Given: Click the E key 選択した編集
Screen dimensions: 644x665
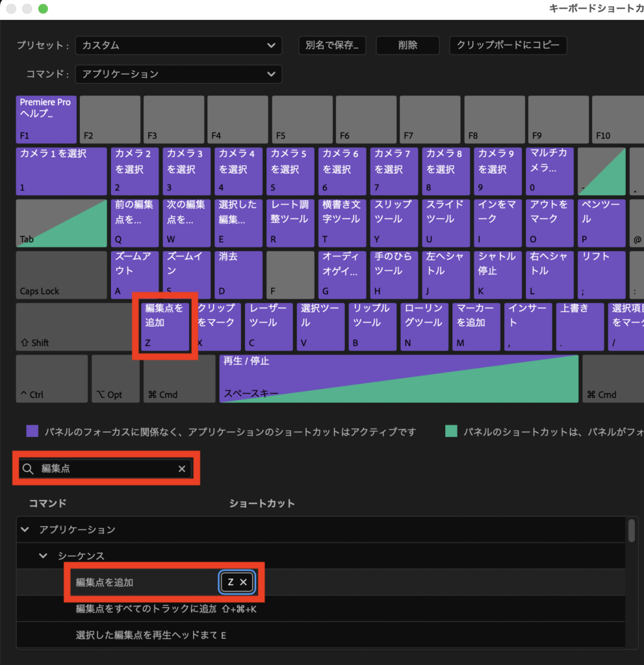Looking at the screenshot, I should click(x=238, y=223).
